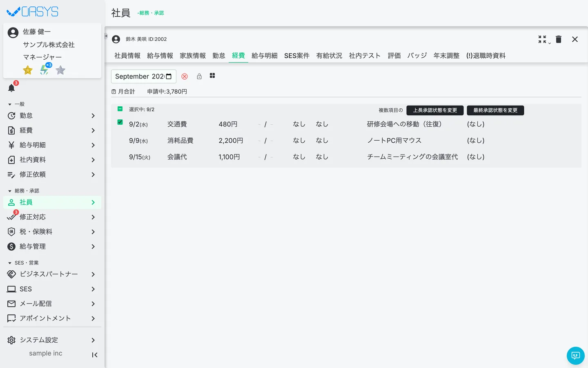The image size is (588, 368).
Task: Uncheck the 9/2 交通費 row checkbox
Action: (x=120, y=122)
